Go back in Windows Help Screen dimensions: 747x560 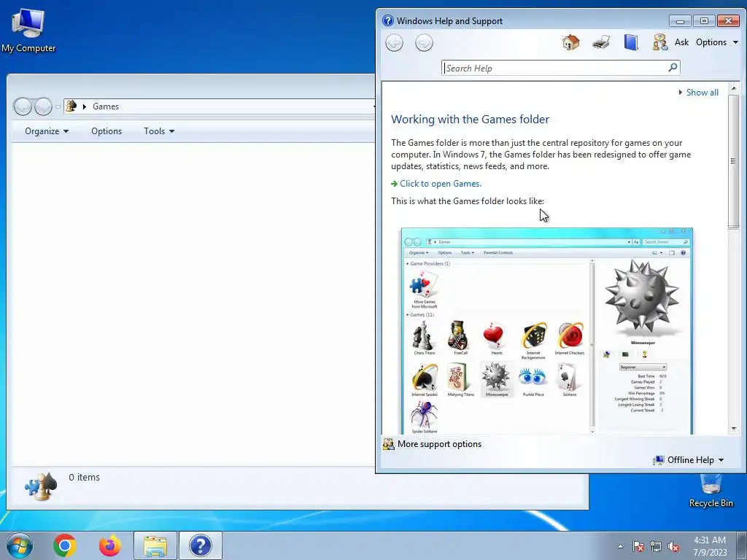point(394,43)
